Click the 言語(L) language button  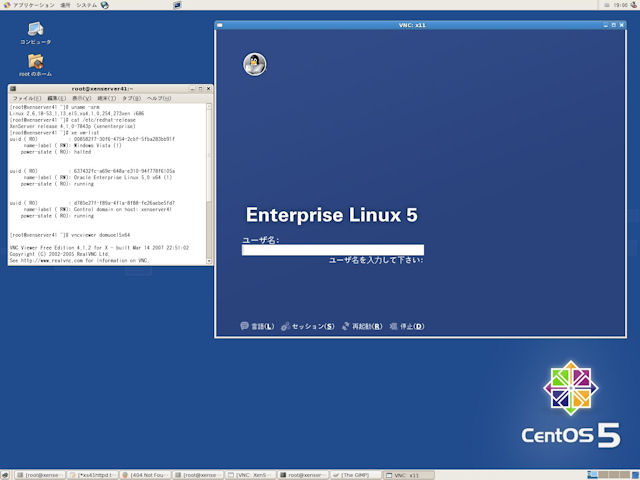pyautogui.click(x=257, y=326)
